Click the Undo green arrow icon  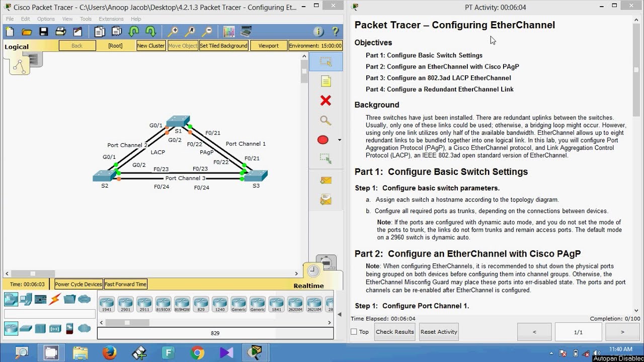coord(134,32)
